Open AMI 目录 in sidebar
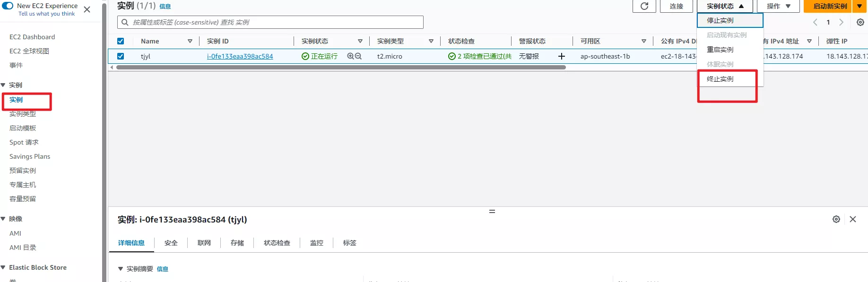 tap(23, 248)
